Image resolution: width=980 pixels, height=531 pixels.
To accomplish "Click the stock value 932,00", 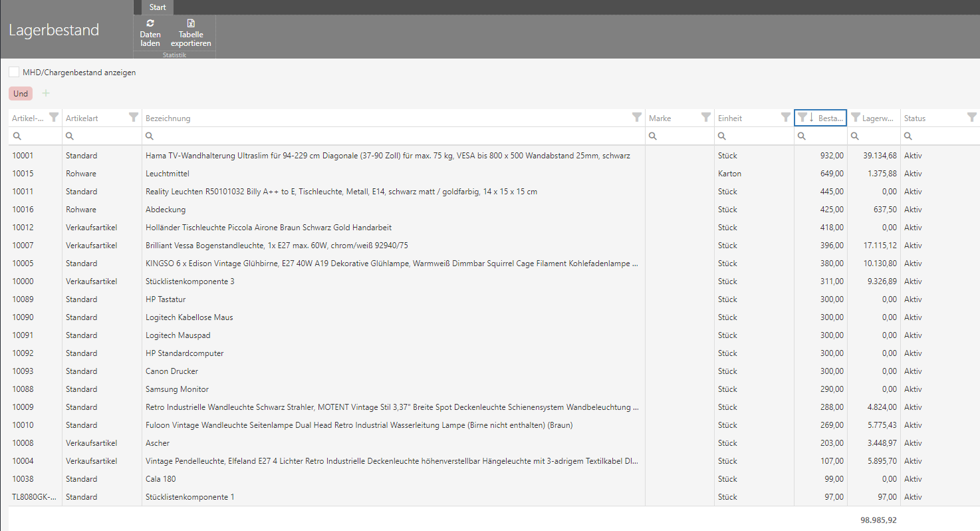I will 832,156.
